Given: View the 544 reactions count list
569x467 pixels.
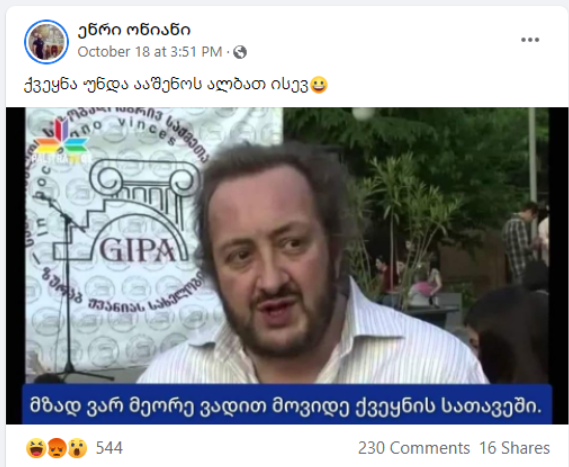Looking at the screenshot, I should click(109, 448).
